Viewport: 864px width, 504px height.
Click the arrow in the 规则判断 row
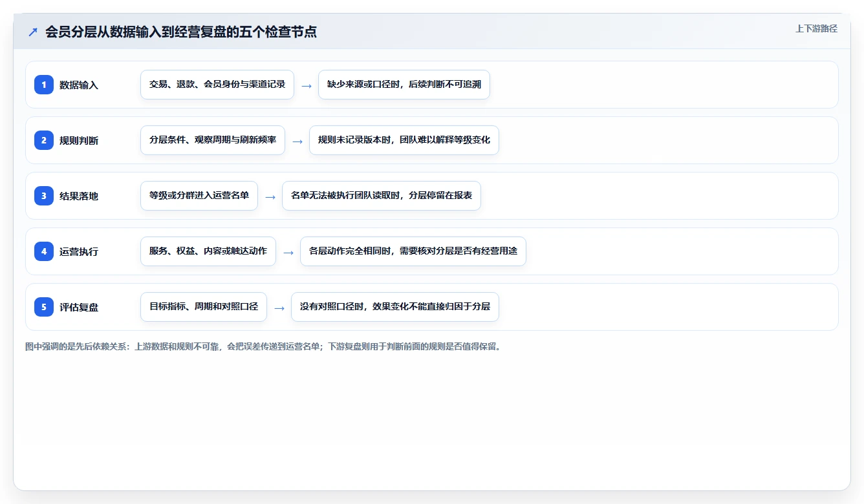click(297, 141)
